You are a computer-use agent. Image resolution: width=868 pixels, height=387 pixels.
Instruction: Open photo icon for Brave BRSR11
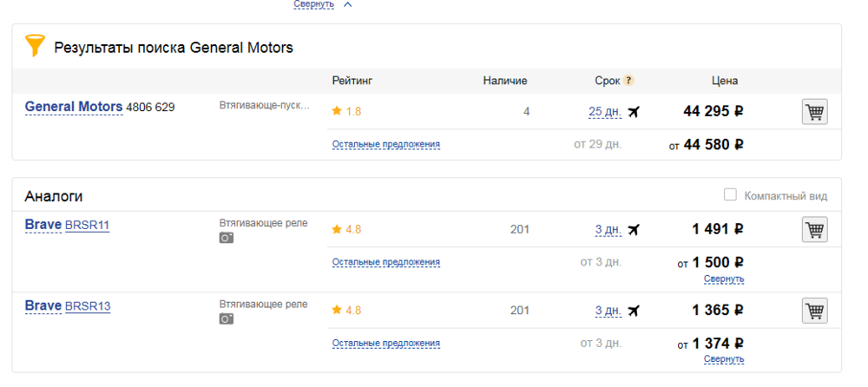226,238
